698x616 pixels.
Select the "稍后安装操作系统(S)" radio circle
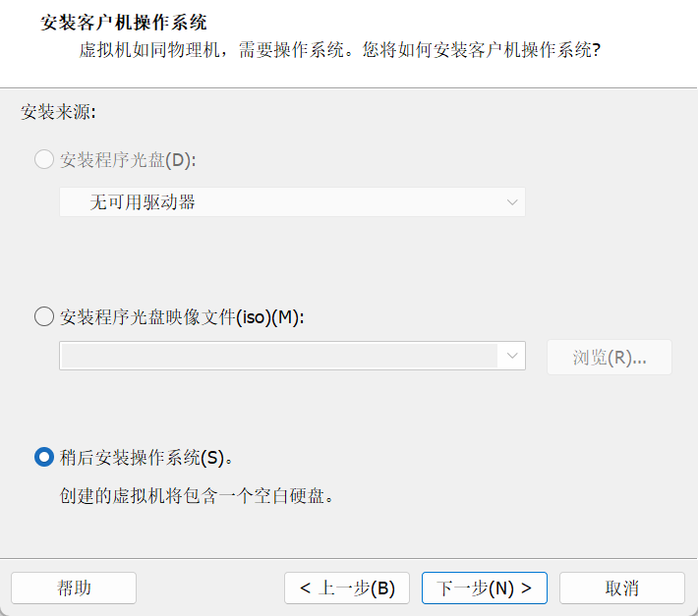pos(44,457)
